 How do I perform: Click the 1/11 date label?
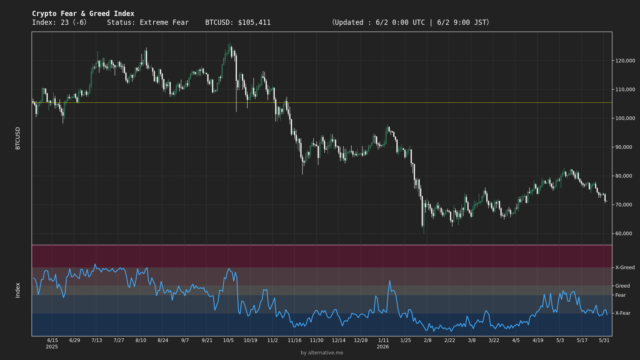point(383,340)
